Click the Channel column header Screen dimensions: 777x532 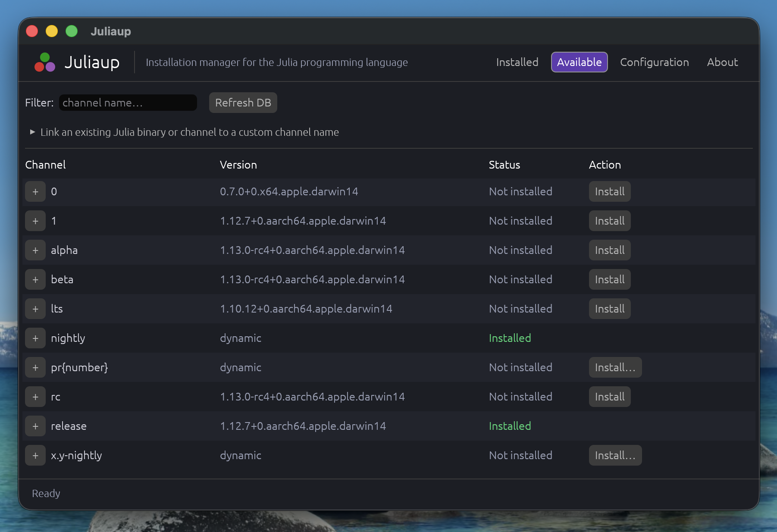[45, 165]
